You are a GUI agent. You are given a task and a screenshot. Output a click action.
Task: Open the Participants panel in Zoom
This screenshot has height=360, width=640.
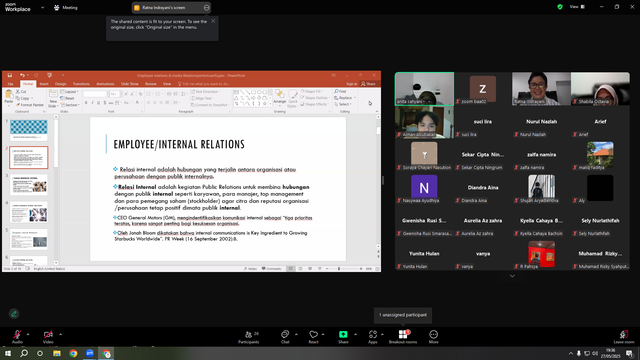[x=249, y=337]
